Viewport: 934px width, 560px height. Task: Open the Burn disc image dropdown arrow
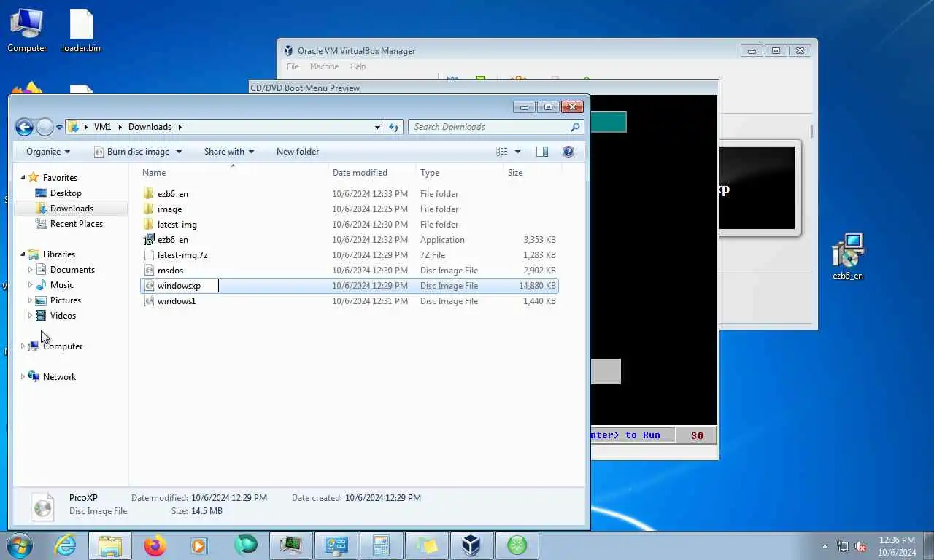pyautogui.click(x=179, y=152)
